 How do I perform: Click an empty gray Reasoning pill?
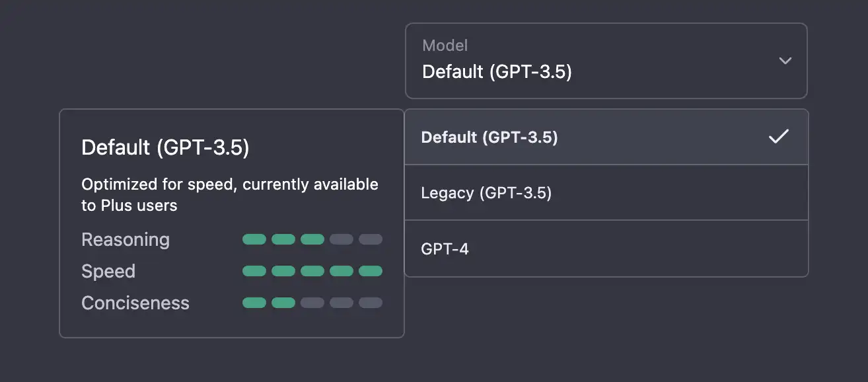[342, 239]
